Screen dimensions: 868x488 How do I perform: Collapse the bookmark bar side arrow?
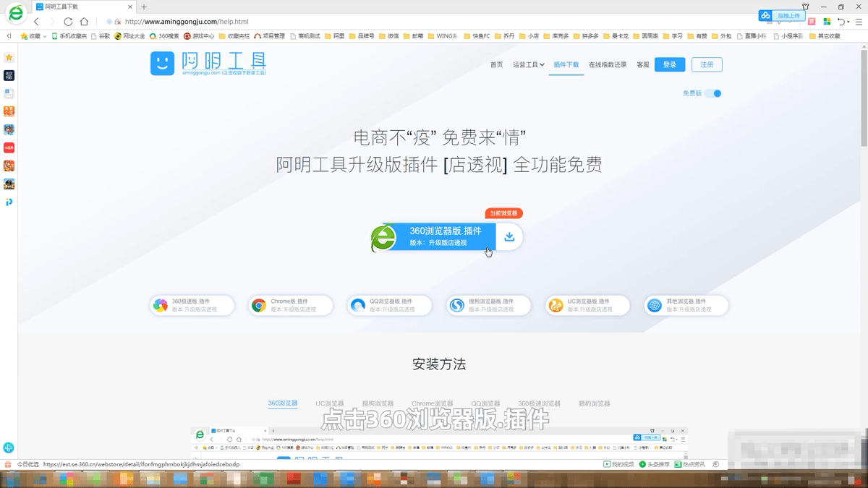(9, 35)
